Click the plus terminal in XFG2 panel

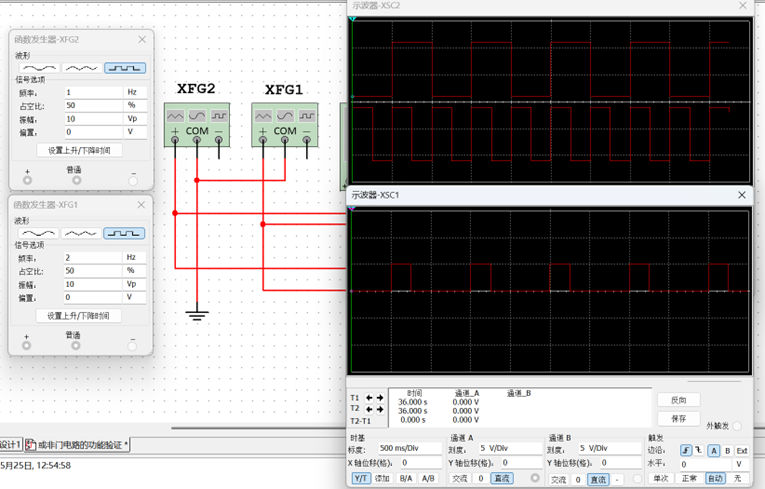tap(27, 180)
